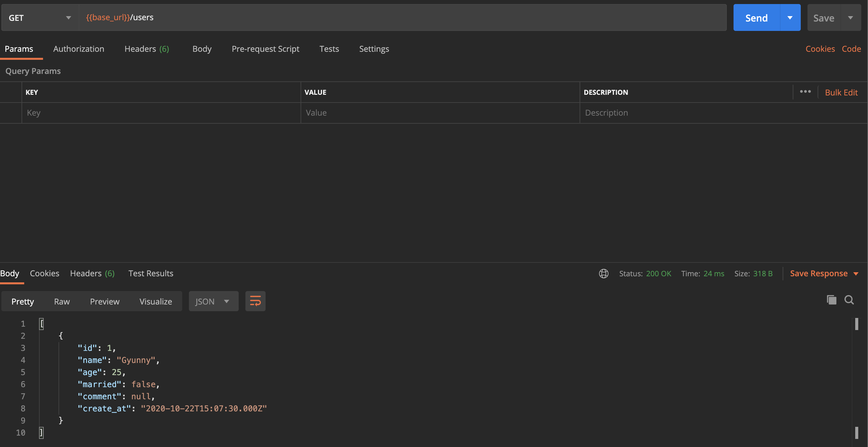
Task: Expand the Save Response menu
Action: (x=856, y=274)
